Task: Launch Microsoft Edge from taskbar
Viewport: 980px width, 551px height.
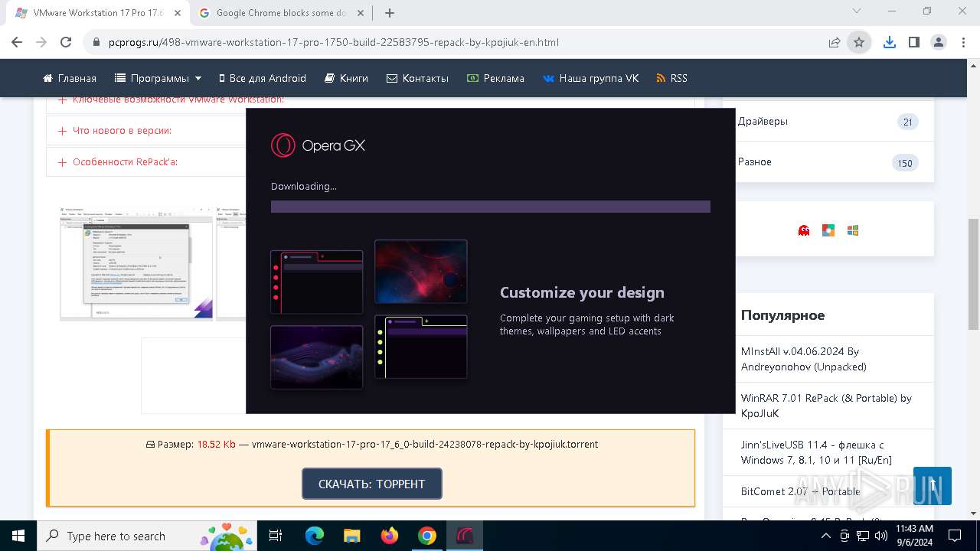Action: 315,536
